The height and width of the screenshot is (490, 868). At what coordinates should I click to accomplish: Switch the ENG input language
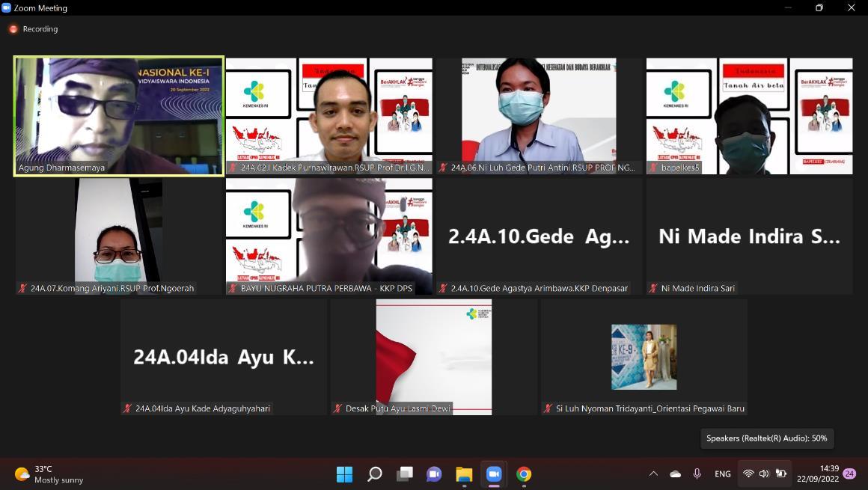pyautogui.click(x=722, y=474)
